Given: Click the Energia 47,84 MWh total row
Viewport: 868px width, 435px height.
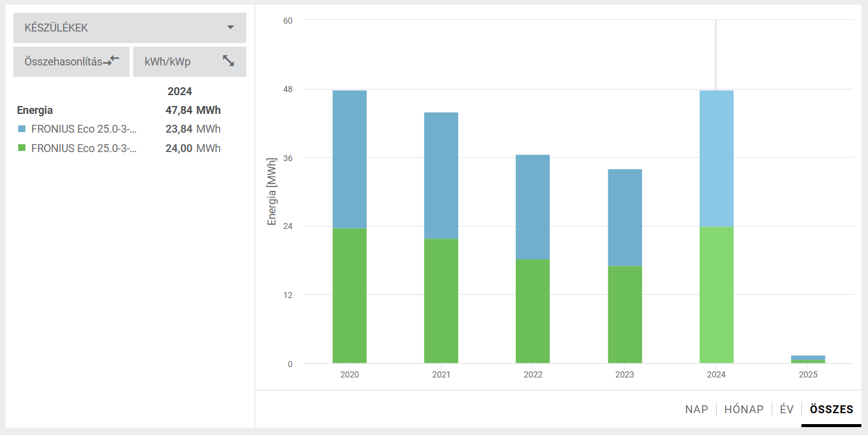Looking at the screenshot, I should click(119, 110).
